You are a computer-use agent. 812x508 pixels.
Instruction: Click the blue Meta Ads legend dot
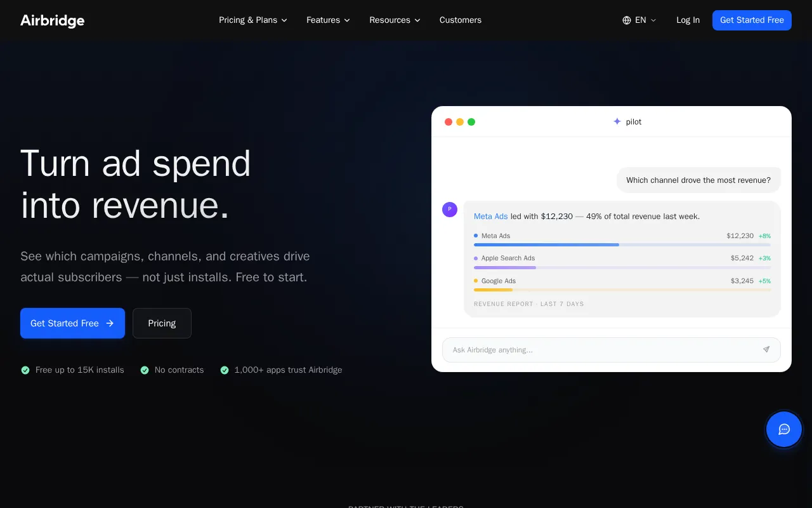click(x=476, y=236)
